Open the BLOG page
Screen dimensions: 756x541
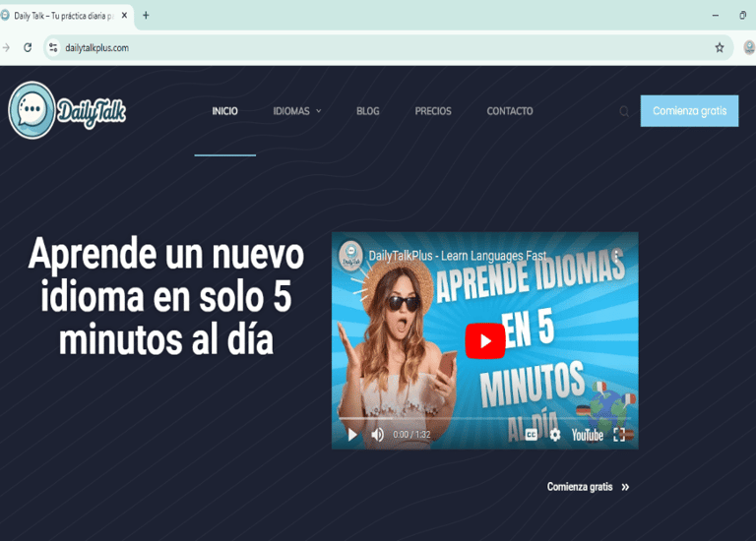click(x=368, y=111)
